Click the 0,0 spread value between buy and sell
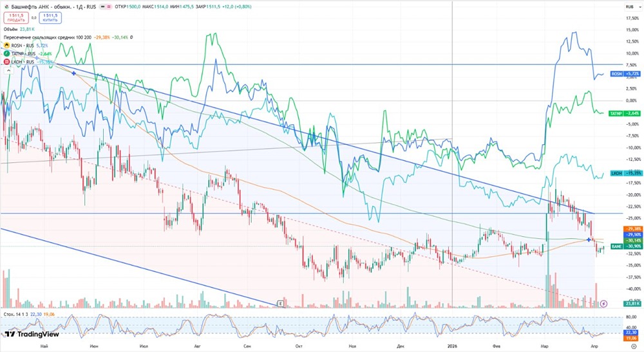This screenshot has width=644, height=352. 33,17
